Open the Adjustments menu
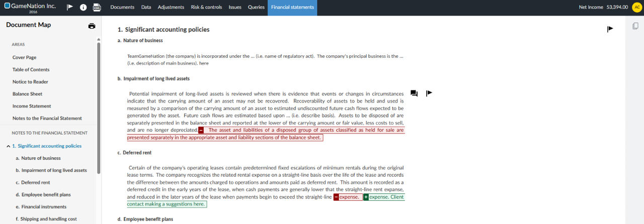Viewport: 644px width, 224px height. click(x=171, y=8)
